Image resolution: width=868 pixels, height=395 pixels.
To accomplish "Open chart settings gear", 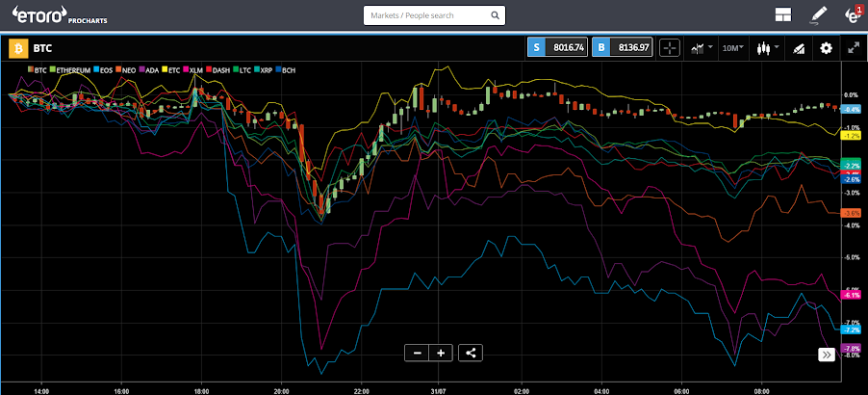I will pos(826,48).
